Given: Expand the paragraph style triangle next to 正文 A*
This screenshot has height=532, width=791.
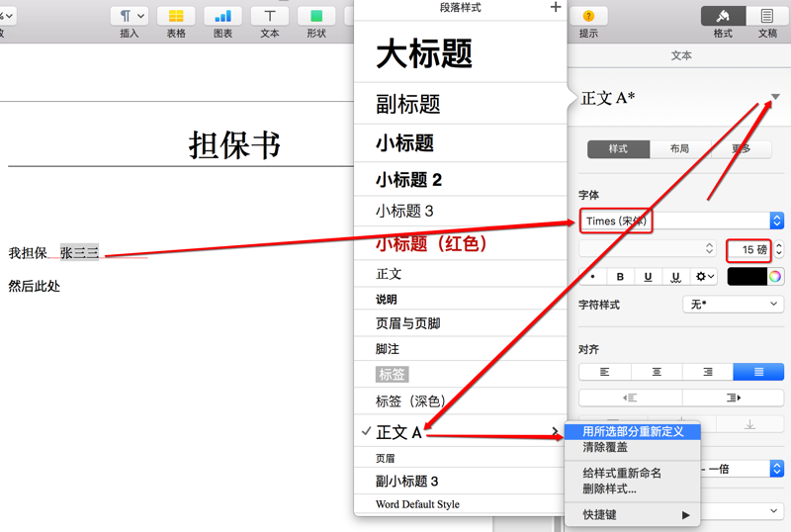Looking at the screenshot, I should tap(775, 96).
